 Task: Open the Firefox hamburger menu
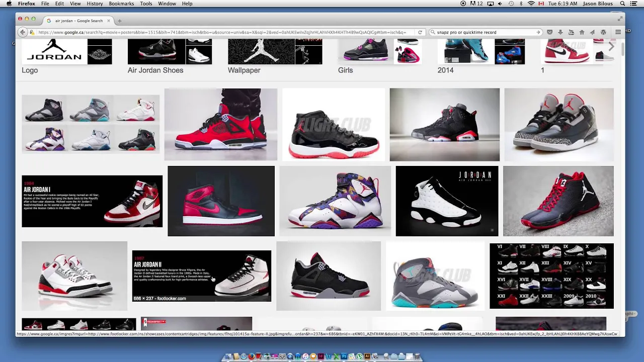pos(618,32)
